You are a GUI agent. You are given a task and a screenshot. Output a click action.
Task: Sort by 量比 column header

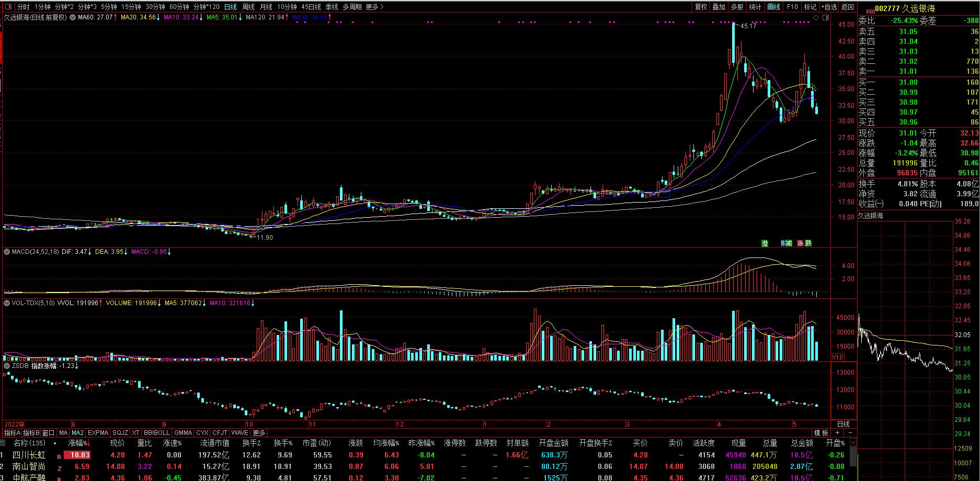click(144, 443)
